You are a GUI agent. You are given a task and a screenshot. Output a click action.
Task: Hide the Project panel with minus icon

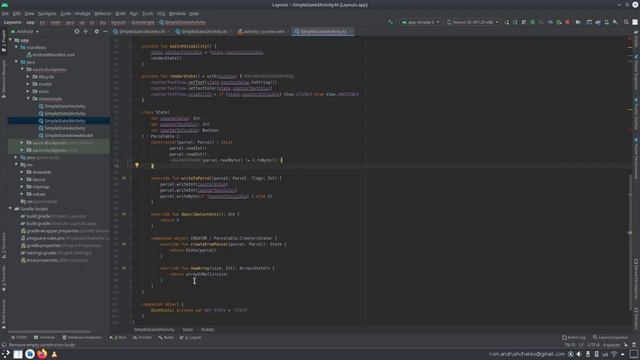click(x=105, y=31)
